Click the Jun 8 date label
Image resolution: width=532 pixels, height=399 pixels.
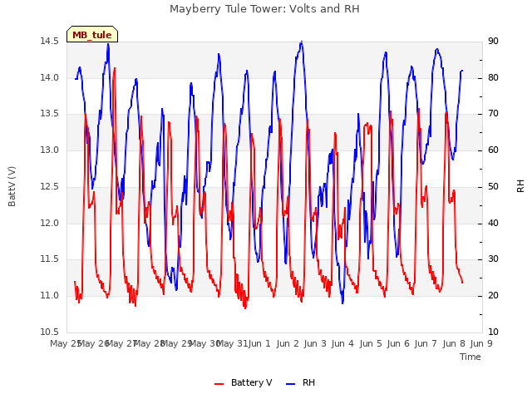tap(454, 343)
